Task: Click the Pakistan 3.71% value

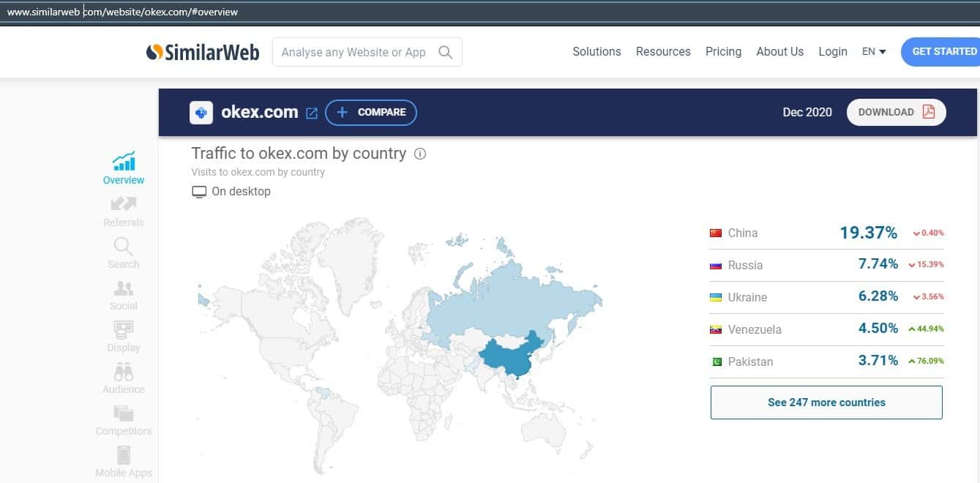Action: (878, 361)
